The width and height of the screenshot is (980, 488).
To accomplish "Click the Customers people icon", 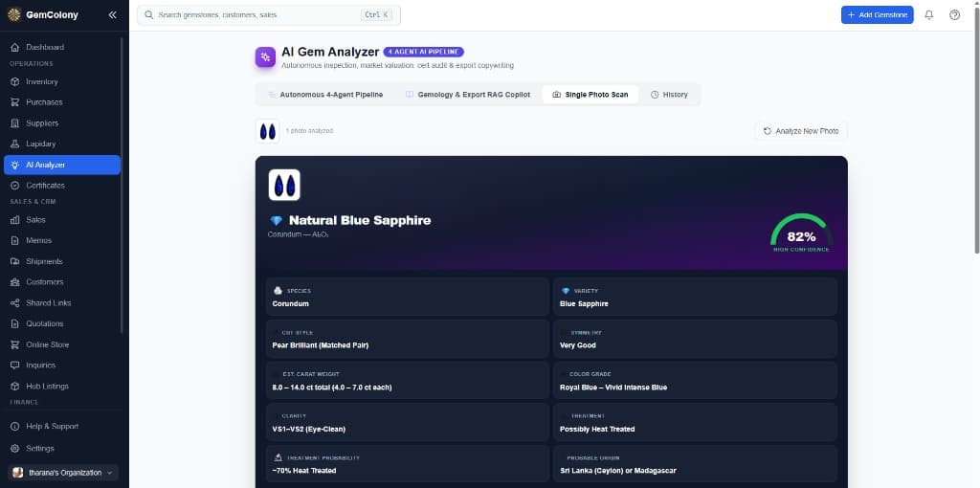I will [15, 282].
